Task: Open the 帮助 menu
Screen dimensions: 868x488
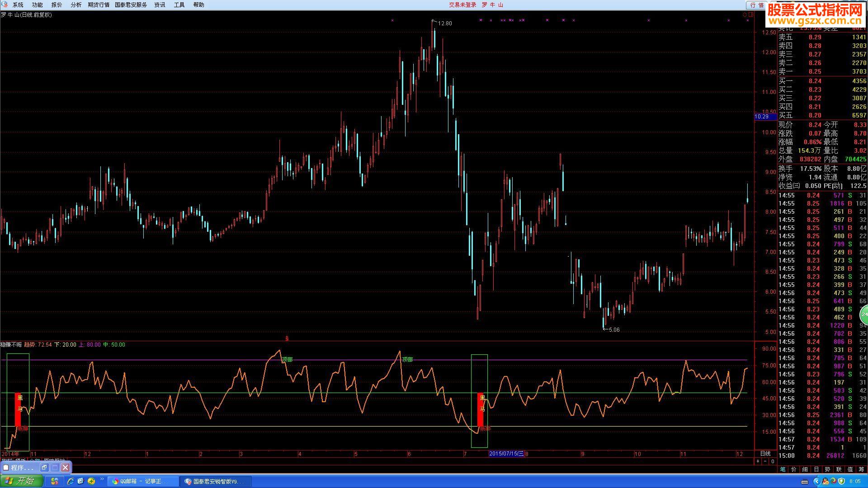Action: [198, 5]
